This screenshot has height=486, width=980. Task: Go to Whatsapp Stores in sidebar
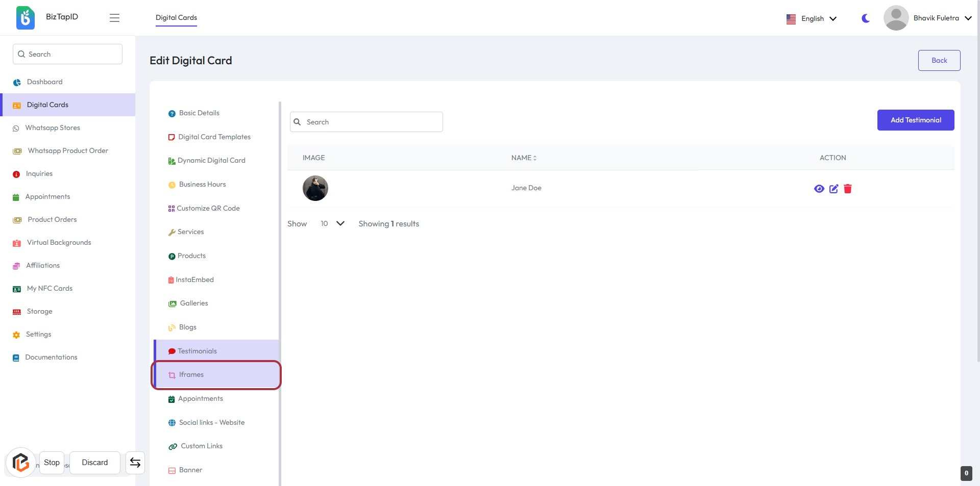(53, 127)
